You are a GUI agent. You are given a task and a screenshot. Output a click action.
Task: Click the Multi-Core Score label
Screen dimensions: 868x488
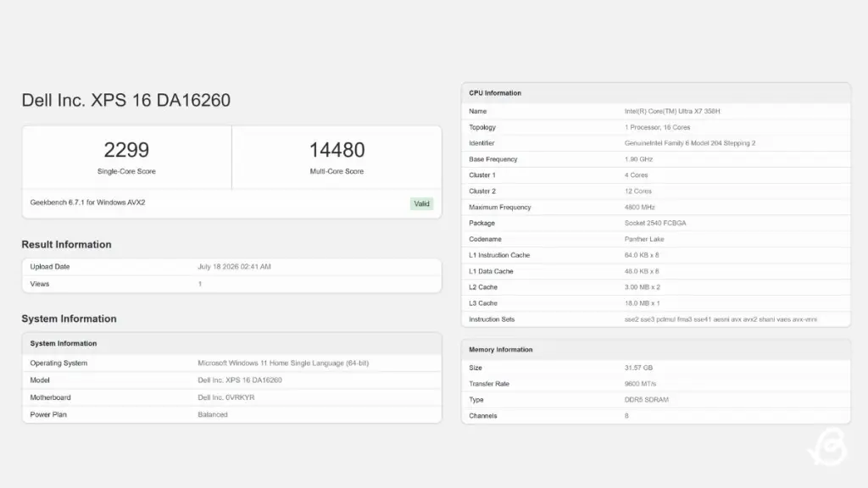click(337, 171)
